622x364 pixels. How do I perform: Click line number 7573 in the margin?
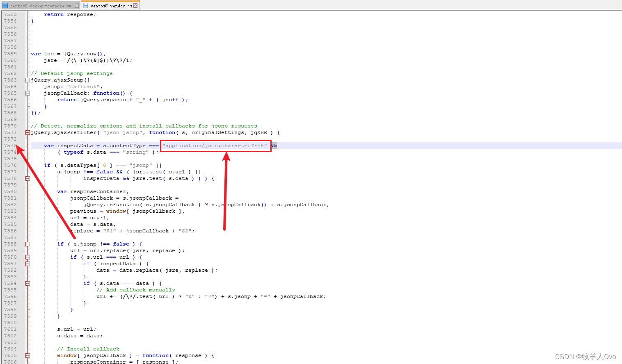[10, 146]
